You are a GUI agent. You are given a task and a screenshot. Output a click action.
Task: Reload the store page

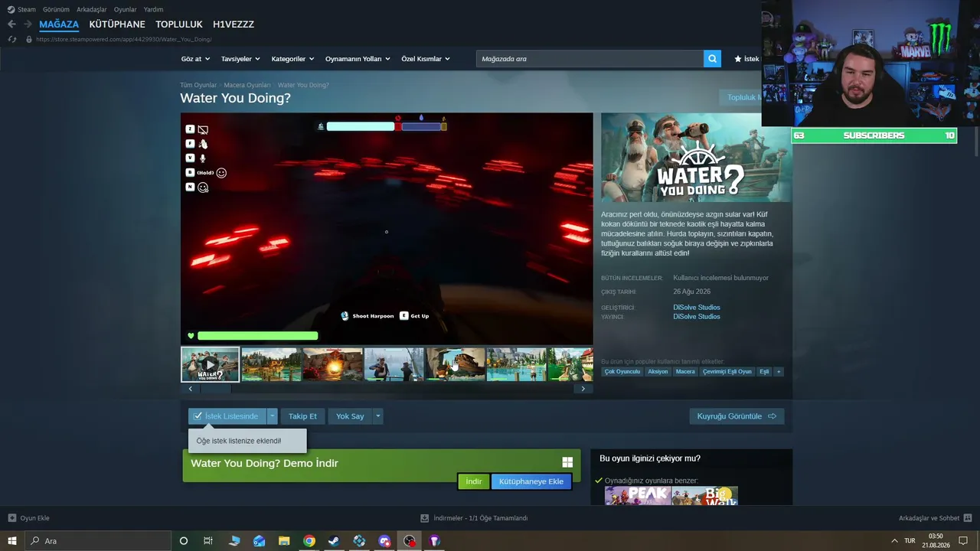(x=11, y=39)
